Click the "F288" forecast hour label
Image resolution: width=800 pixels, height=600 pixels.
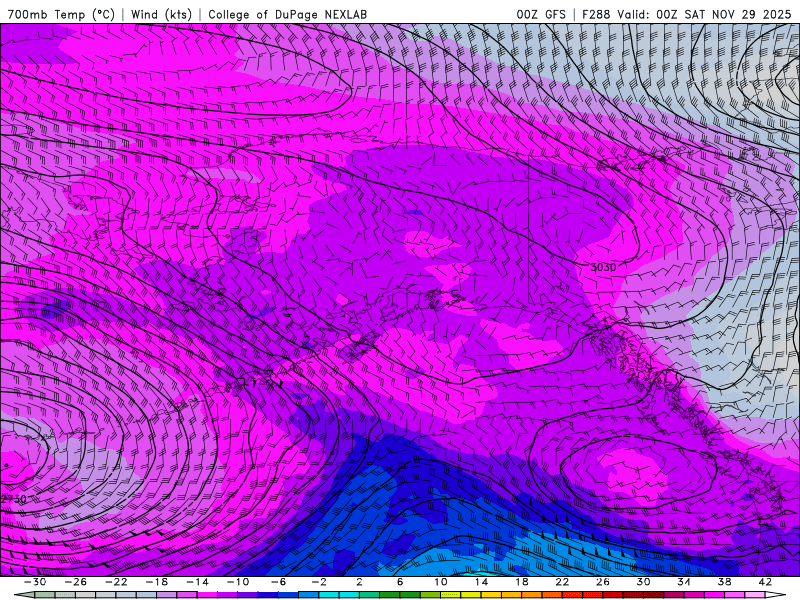[596, 14]
